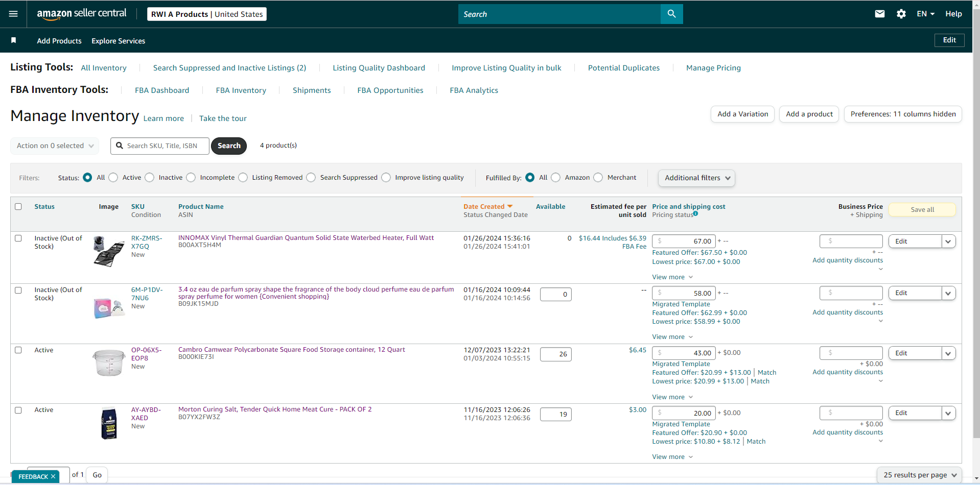Open Explore Services in top bar
Screen dimensions: 980x485
click(x=118, y=41)
